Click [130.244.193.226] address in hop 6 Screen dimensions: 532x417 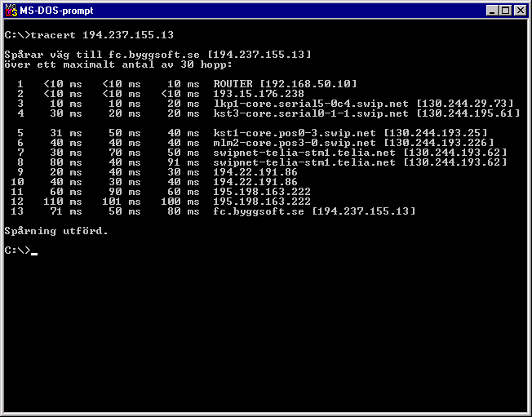439,143
